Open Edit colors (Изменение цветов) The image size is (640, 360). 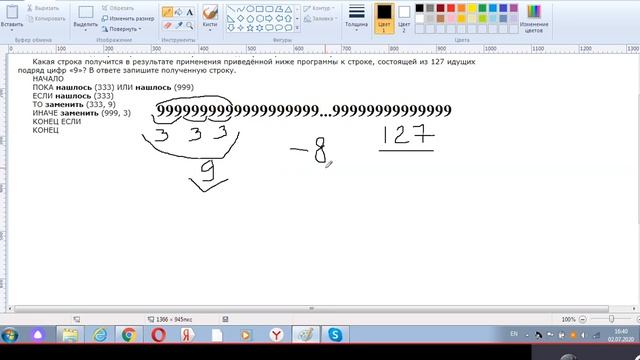534,18
